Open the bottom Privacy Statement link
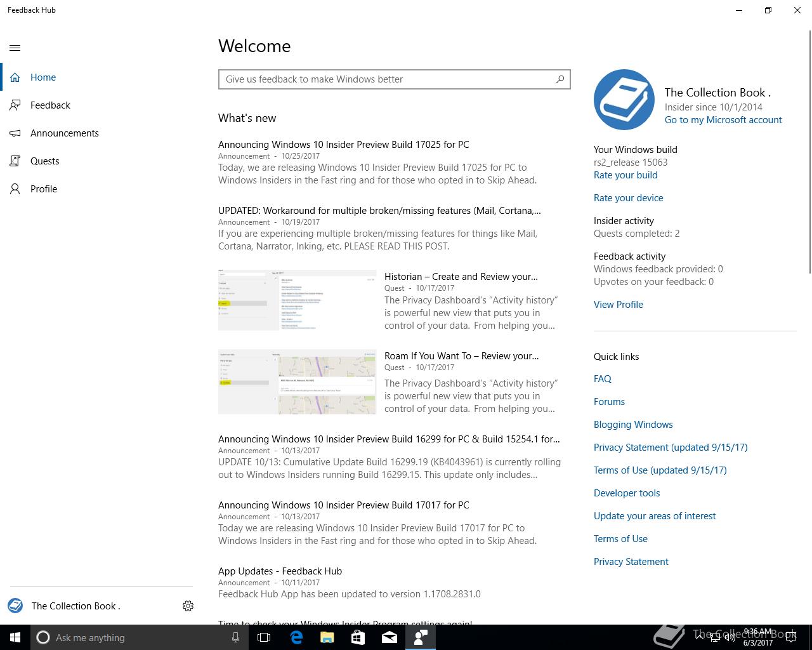This screenshot has width=812, height=650. 631,562
